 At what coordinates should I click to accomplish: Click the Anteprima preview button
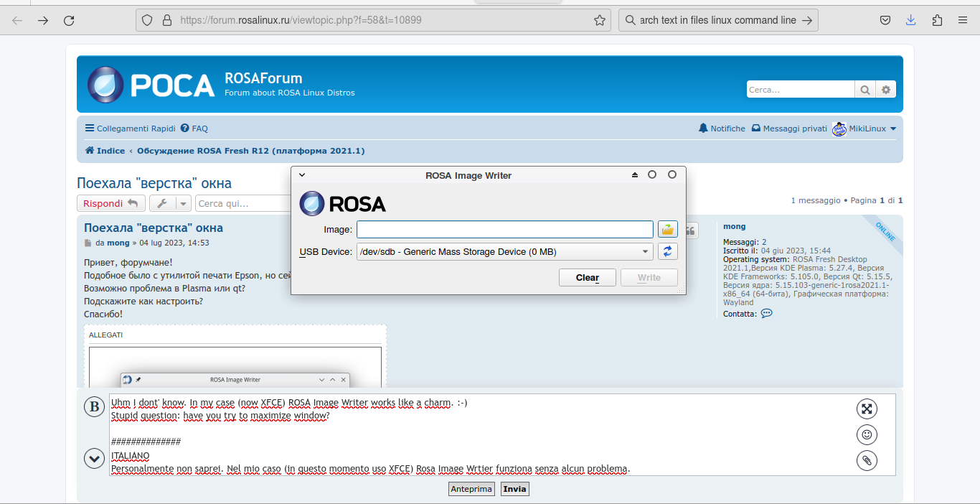(x=471, y=489)
